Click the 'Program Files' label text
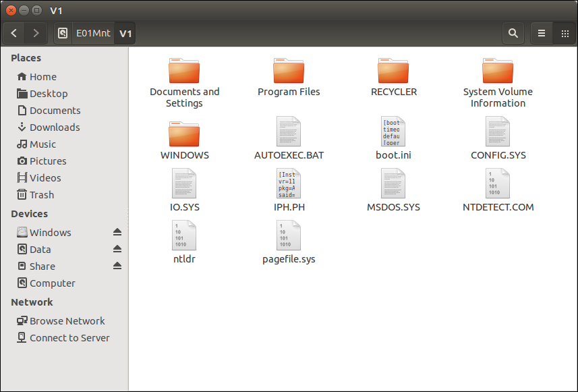This screenshot has height=392, width=578. pos(289,92)
